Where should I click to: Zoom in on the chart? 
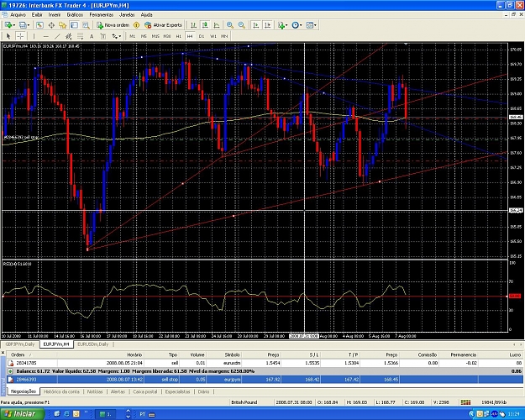[x=230, y=25]
